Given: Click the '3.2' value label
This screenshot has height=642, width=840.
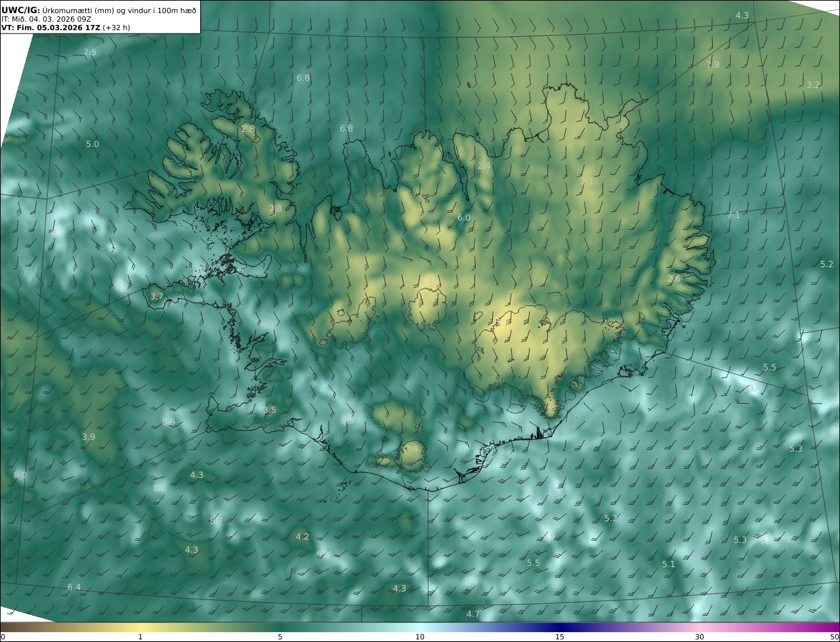Looking at the screenshot, I should click(813, 85).
